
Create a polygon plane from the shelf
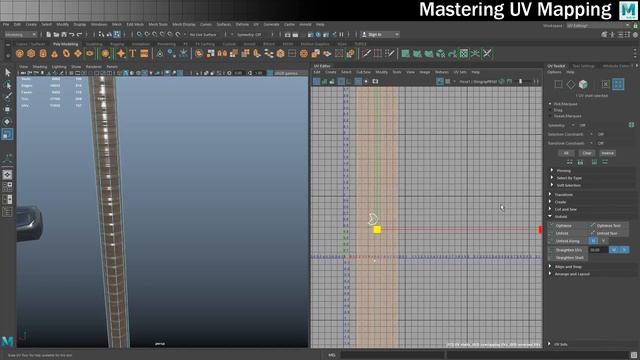[78, 53]
